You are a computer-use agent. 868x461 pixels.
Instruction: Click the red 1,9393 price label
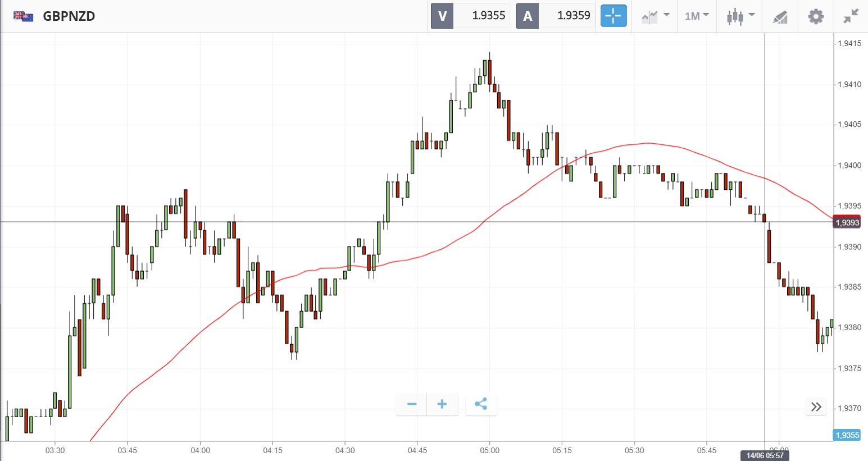[x=847, y=222]
